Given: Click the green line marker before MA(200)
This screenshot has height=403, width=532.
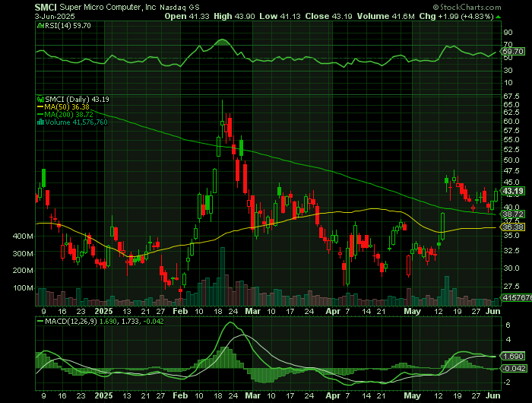Looking at the screenshot, I should pos(40,115).
